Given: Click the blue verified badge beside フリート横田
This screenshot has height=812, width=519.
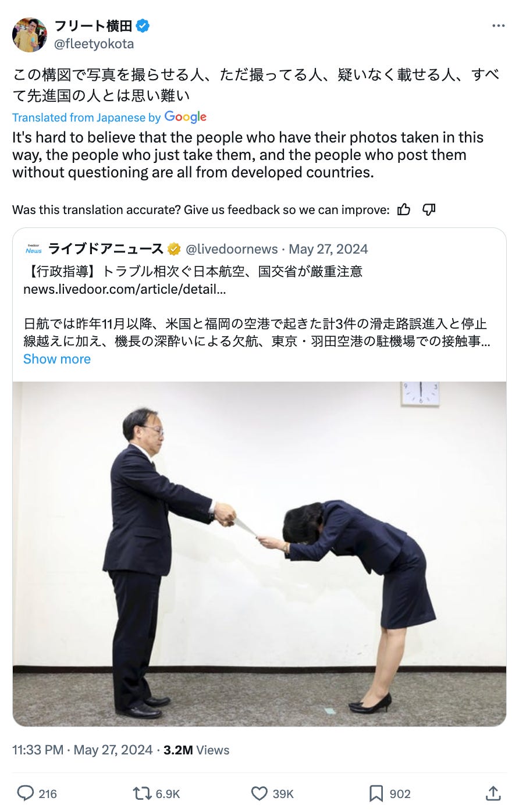Looking at the screenshot, I should coord(143,26).
